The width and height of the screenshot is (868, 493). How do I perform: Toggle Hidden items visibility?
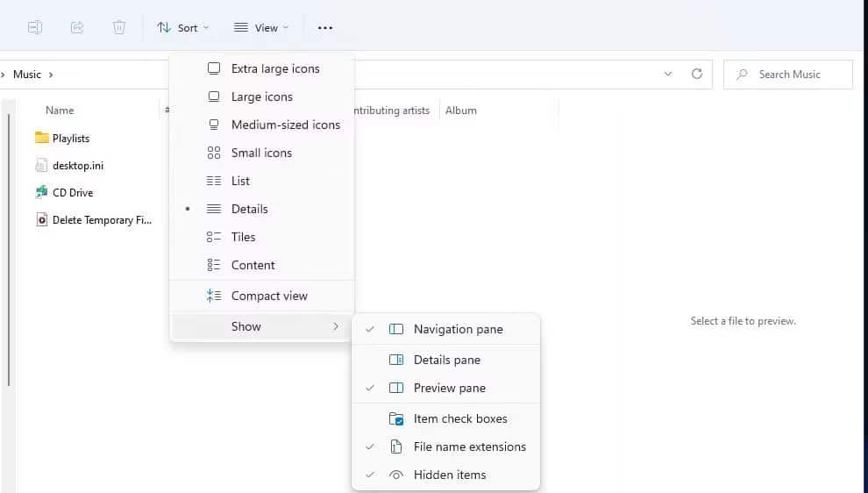pos(445,475)
